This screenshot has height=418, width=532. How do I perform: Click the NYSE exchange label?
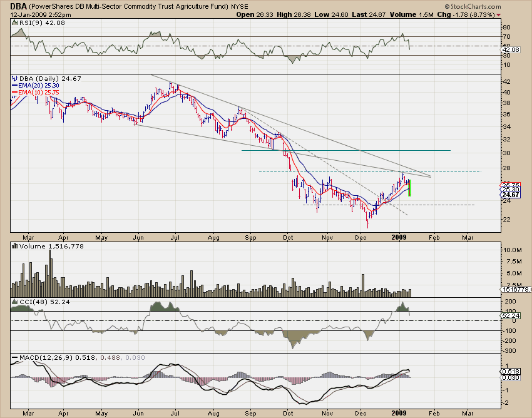[x=240, y=6]
